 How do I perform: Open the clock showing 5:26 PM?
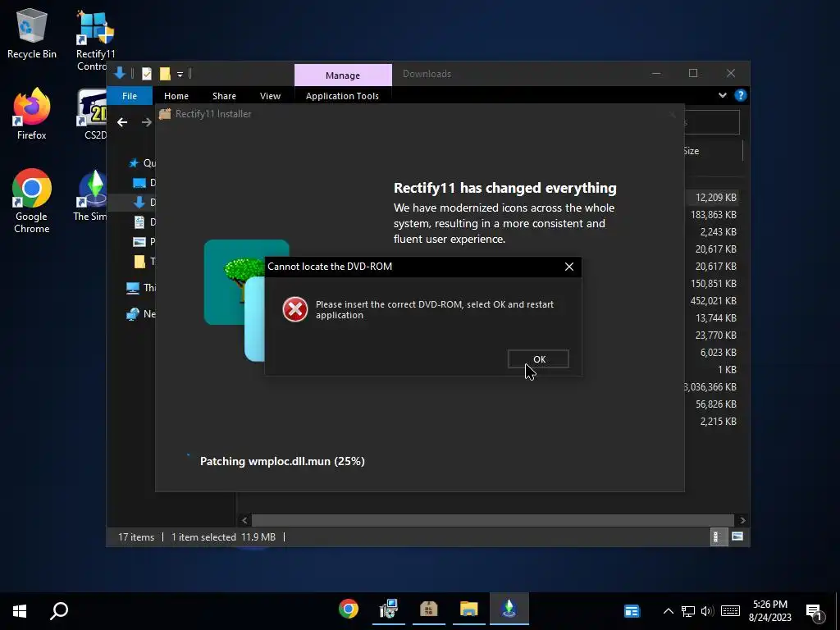tap(769, 610)
